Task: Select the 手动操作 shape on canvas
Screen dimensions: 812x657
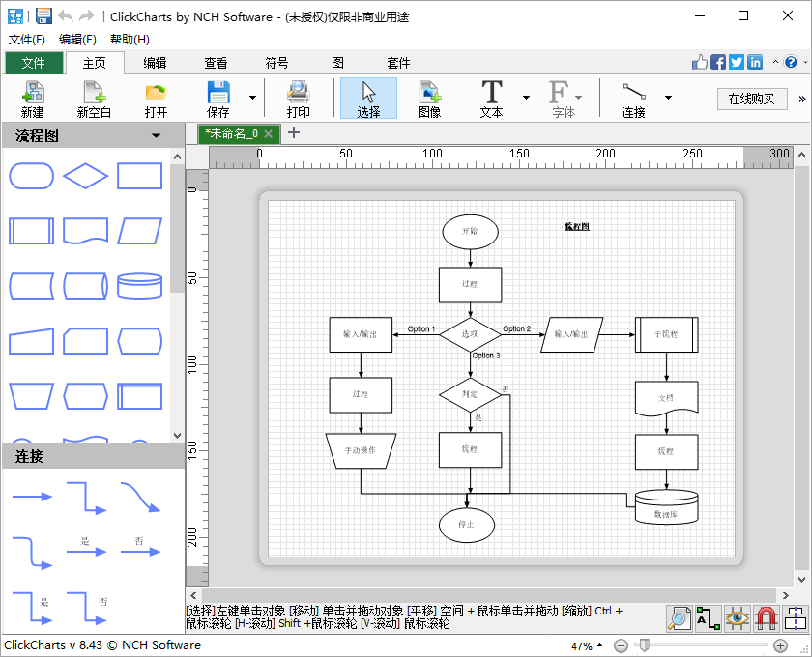Action: (361, 451)
